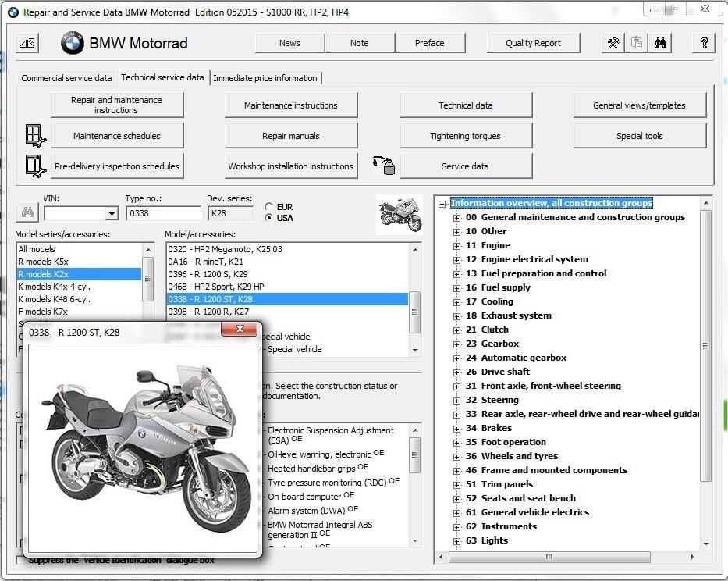Select '0396 - R 1200 S, K29' model
728x581 pixels.
click(x=287, y=274)
